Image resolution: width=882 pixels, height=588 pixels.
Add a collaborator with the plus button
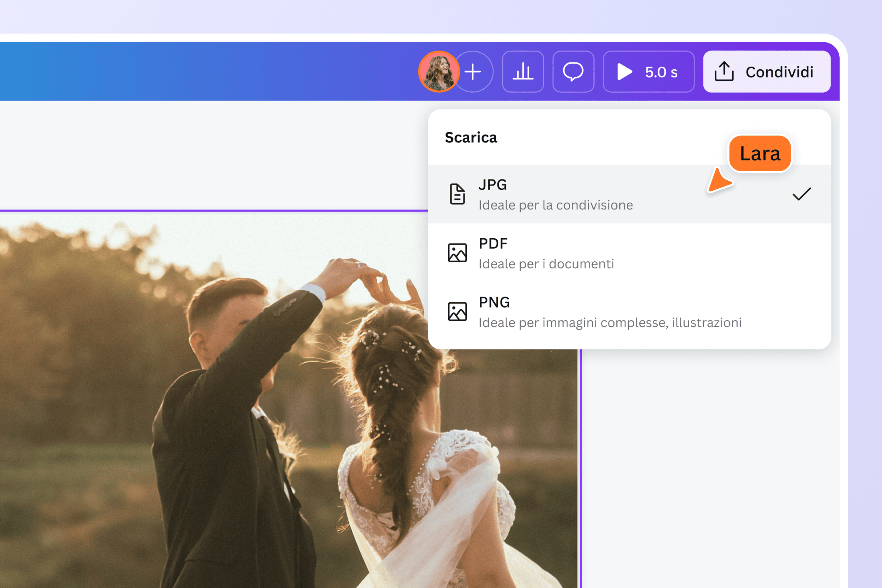(x=473, y=72)
